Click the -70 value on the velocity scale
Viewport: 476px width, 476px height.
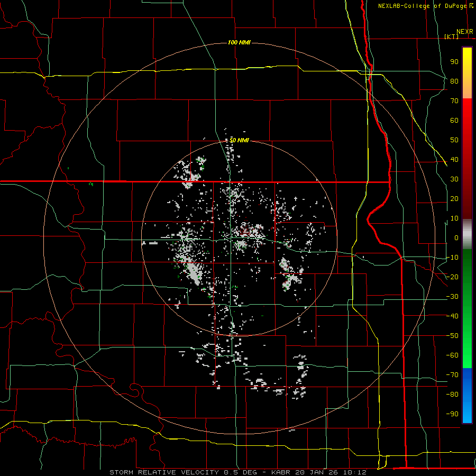pos(452,375)
